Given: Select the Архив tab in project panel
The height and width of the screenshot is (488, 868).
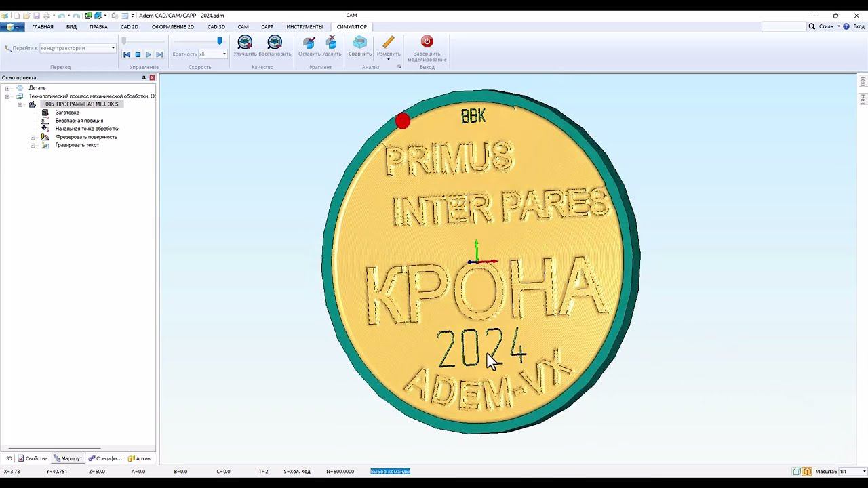Looking at the screenshot, I should click(140, 459).
